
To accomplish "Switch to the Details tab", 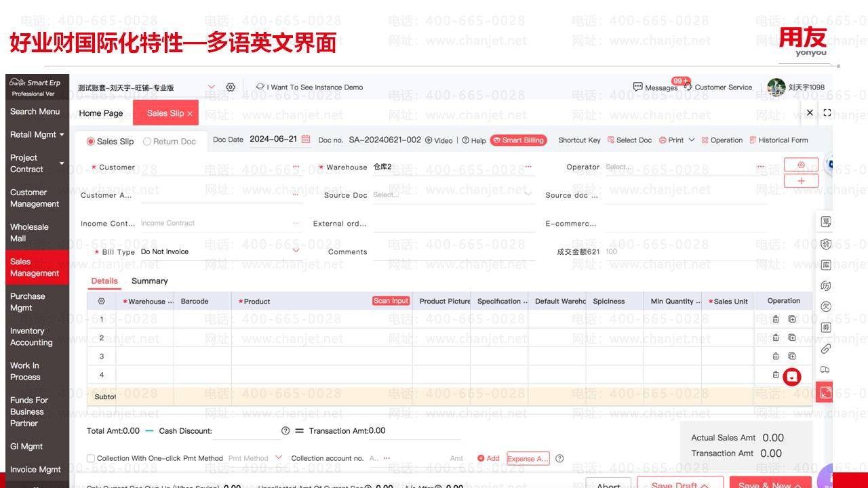I will (104, 281).
